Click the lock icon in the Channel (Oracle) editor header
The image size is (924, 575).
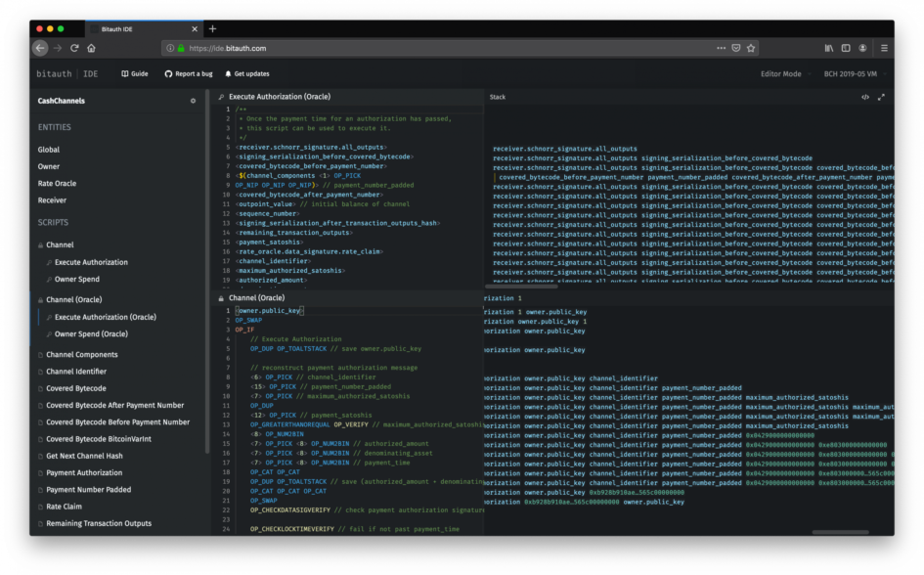click(x=221, y=298)
